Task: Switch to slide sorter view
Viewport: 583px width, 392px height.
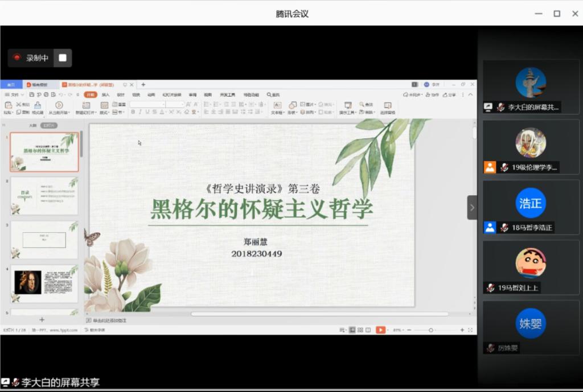Action: (360, 330)
